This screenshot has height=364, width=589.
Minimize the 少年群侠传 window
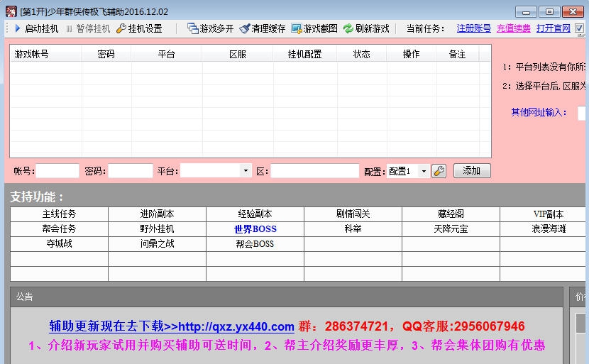(526, 12)
